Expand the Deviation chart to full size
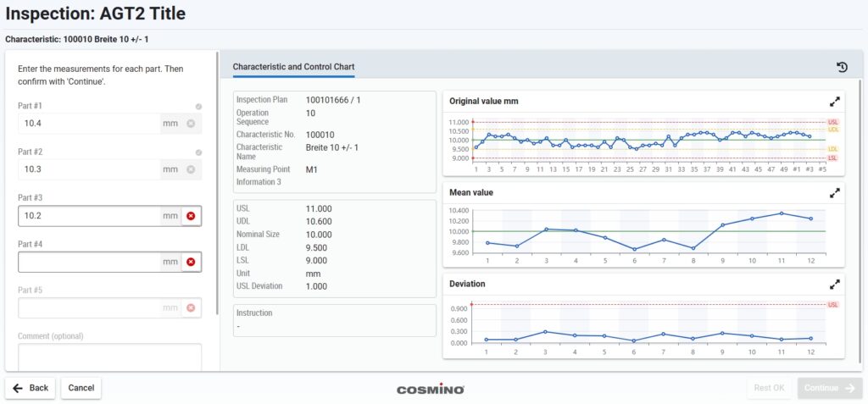The width and height of the screenshot is (868, 404). pyautogui.click(x=835, y=285)
